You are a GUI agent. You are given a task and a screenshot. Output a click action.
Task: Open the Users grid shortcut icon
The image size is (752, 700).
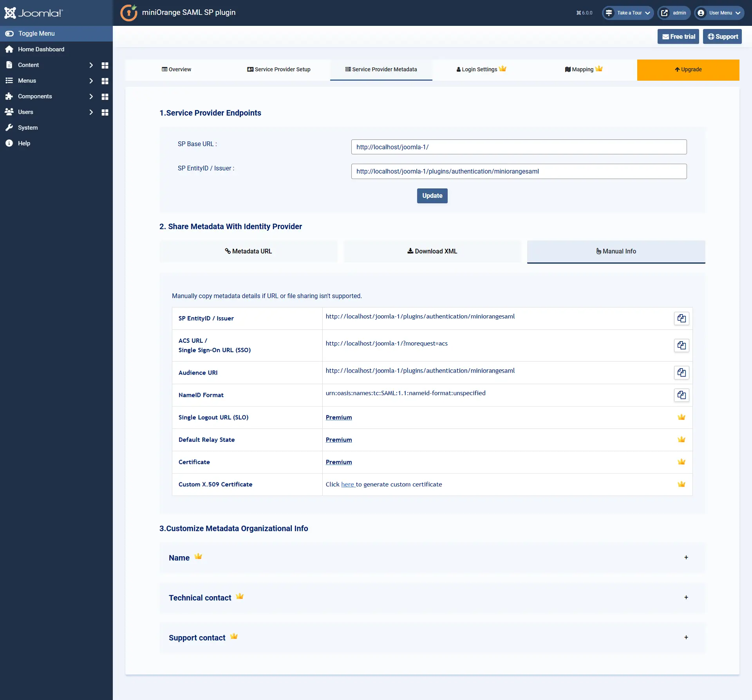pyautogui.click(x=105, y=112)
